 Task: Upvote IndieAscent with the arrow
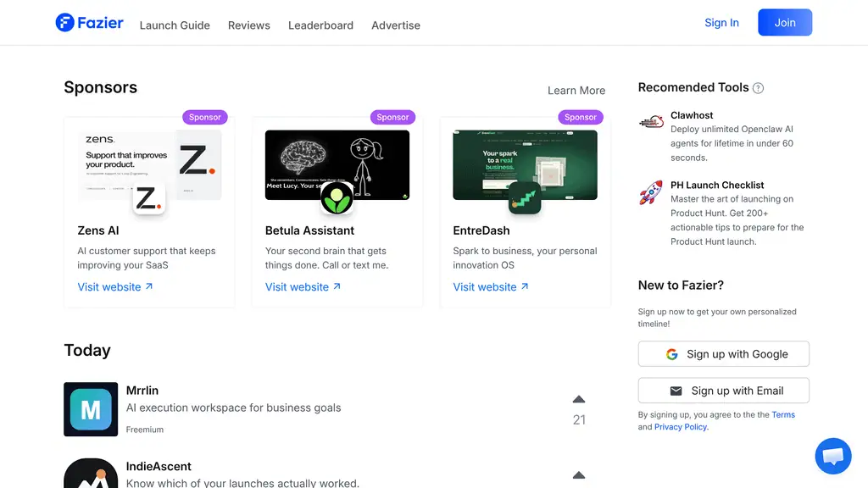point(579,474)
